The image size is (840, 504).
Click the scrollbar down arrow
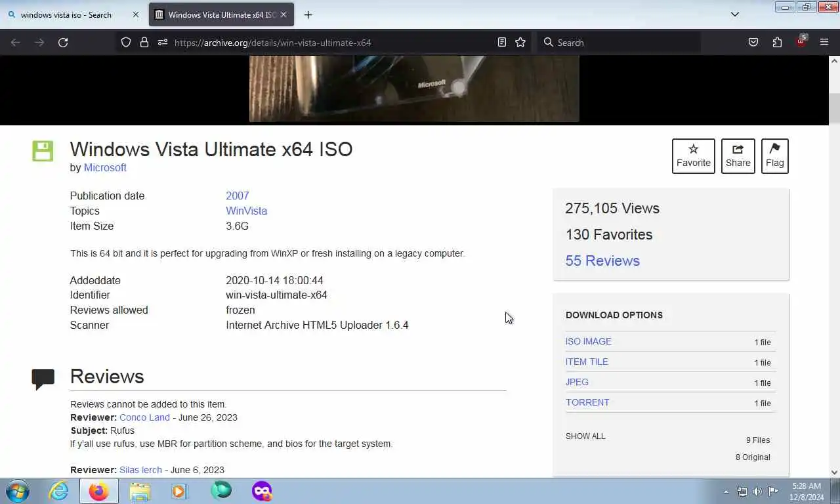tap(834, 472)
